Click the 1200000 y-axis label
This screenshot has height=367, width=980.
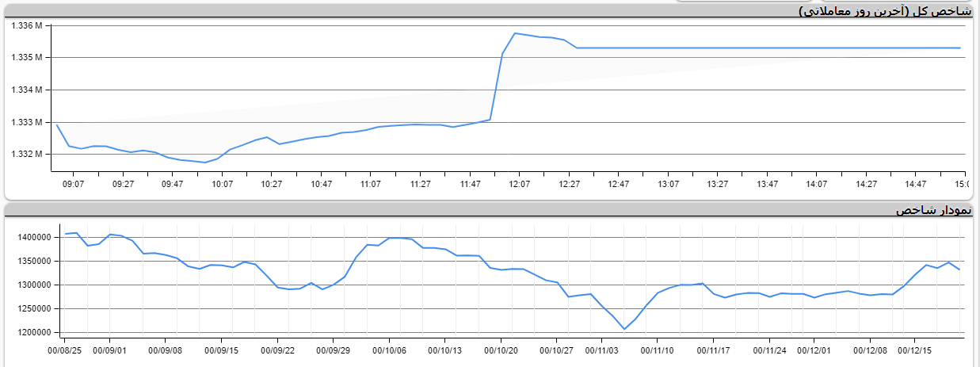[33, 333]
